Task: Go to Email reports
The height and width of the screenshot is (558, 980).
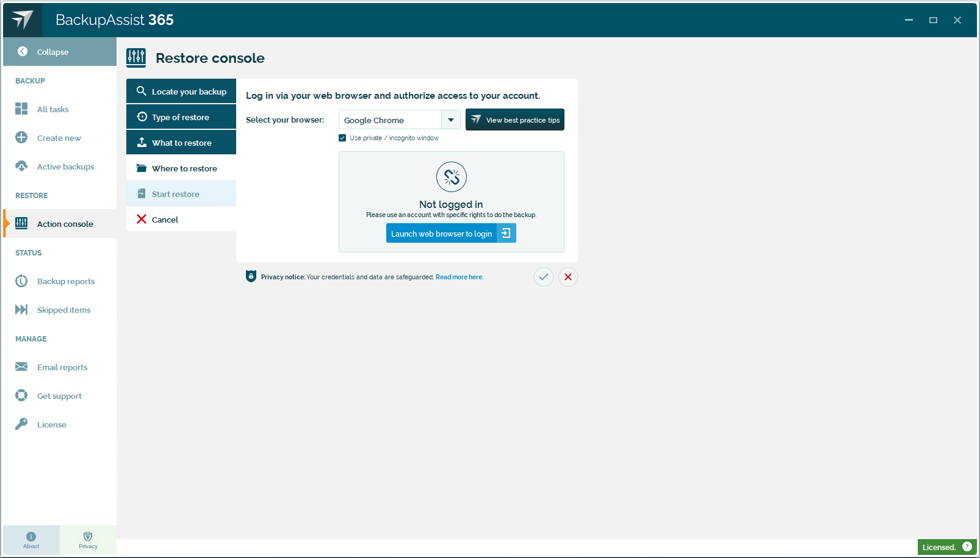Action: coord(60,367)
